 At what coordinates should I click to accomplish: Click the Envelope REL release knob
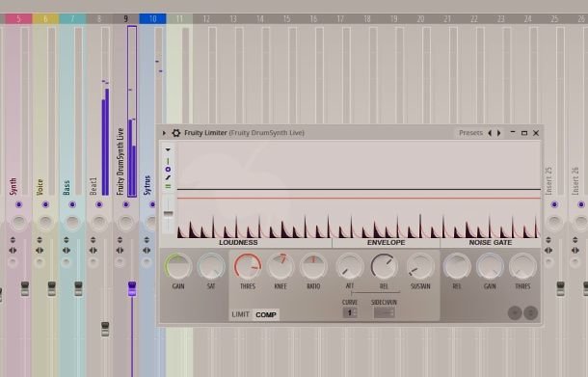tap(384, 266)
